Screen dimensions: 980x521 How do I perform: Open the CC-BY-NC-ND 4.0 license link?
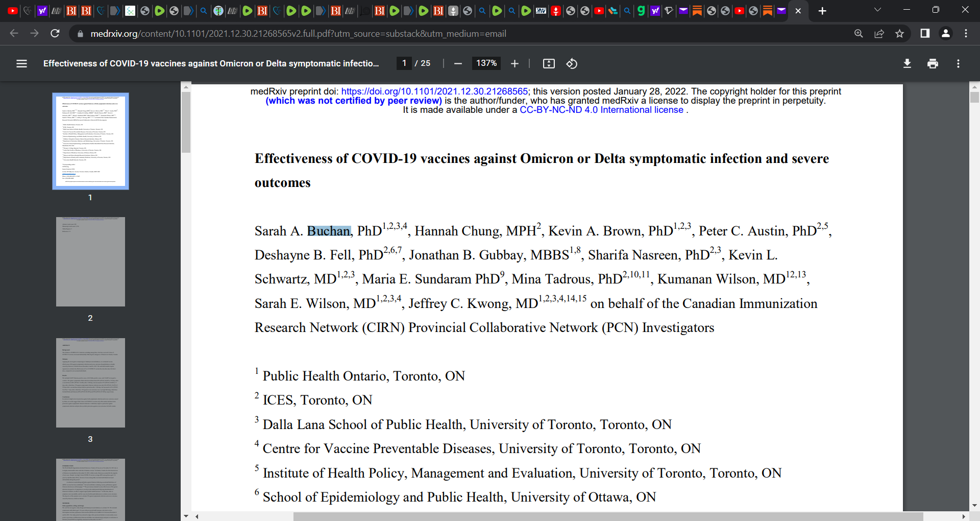tap(601, 110)
